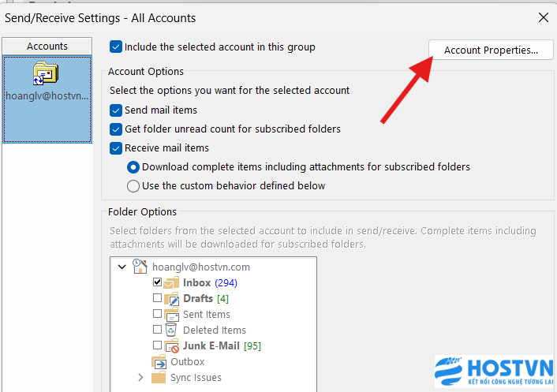Select the Sync Issues folder label

click(196, 378)
